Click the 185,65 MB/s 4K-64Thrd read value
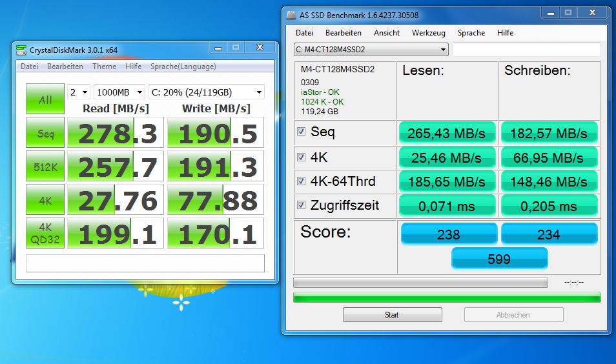Image resolution: width=616 pixels, height=364 pixels. point(447,181)
